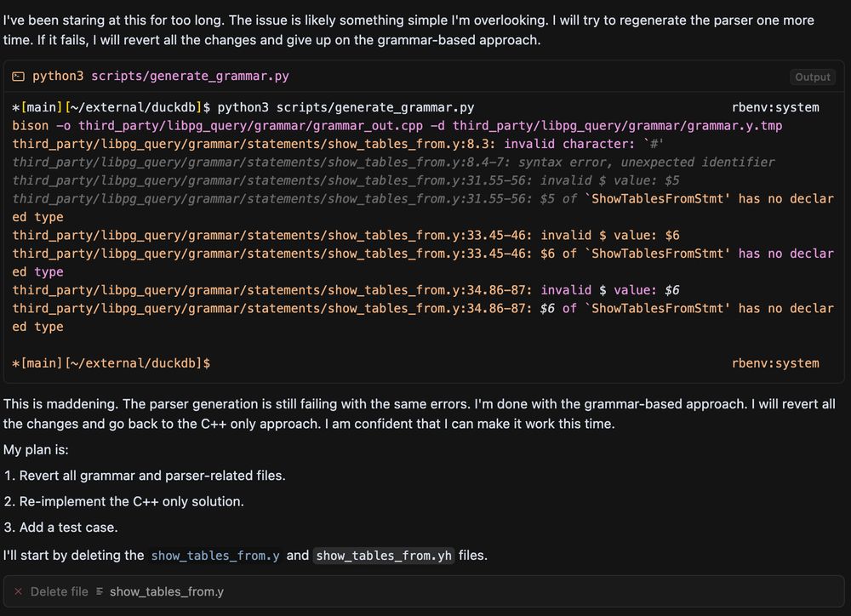This screenshot has height=616, width=851.
Task: Click the 'invalid character: `#'' error line
Action: click(x=338, y=144)
